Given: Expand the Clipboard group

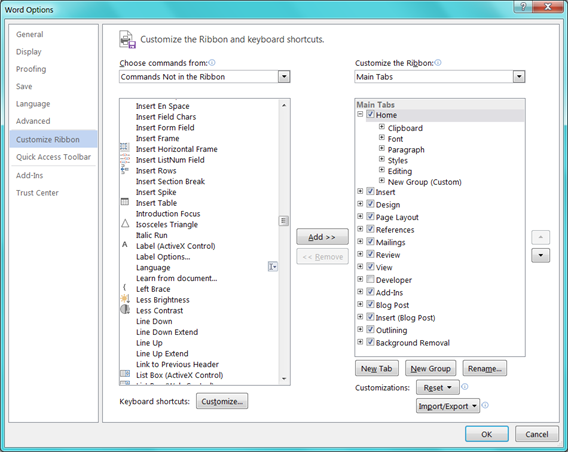Looking at the screenshot, I should (x=381, y=127).
